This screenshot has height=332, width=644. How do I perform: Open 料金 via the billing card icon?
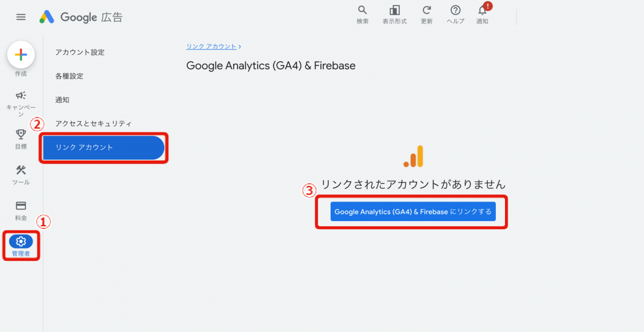(x=20, y=206)
